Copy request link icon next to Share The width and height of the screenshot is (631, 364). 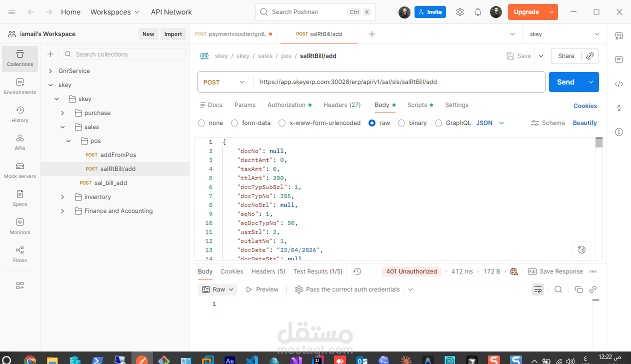pos(590,56)
